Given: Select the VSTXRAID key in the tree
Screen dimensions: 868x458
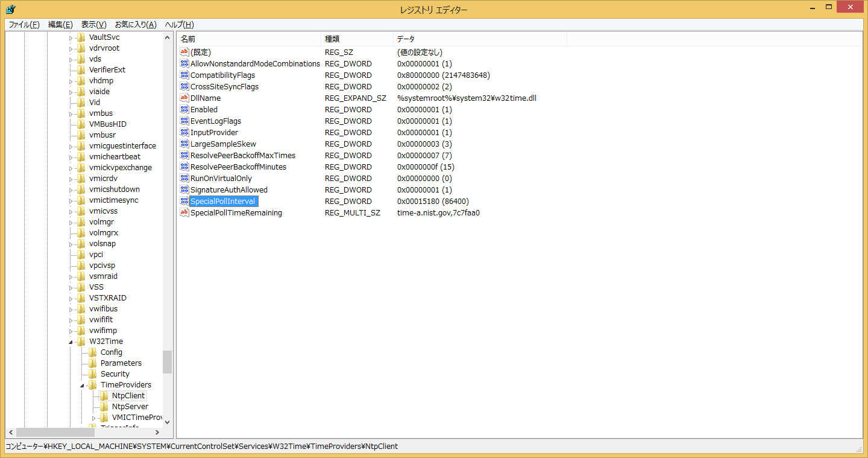Looking at the screenshot, I should point(108,298).
